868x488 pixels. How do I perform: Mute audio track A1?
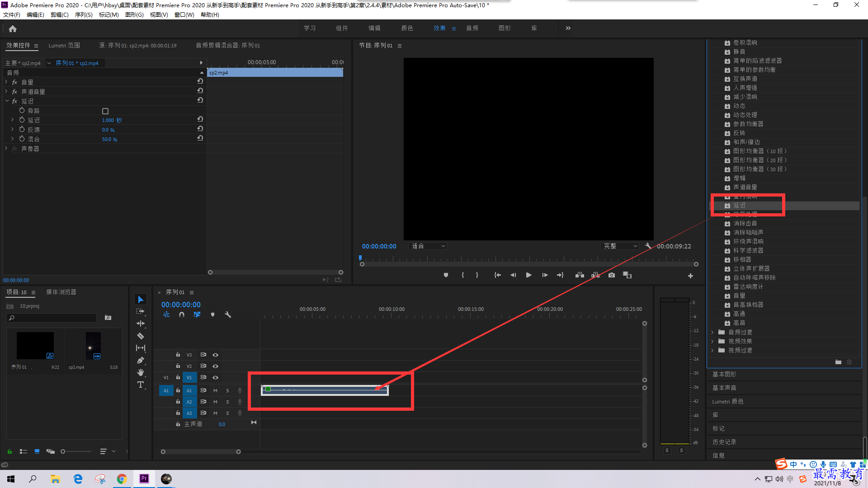tap(215, 390)
